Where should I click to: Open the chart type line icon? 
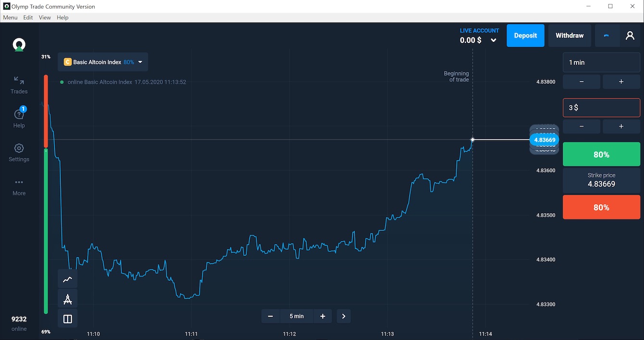[x=68, y=279]
